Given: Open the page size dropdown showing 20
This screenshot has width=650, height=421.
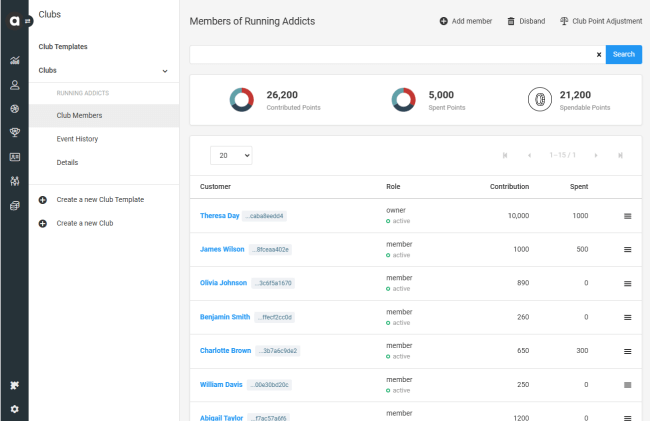Looking at the screenshot, I should (x=231, y=155).
